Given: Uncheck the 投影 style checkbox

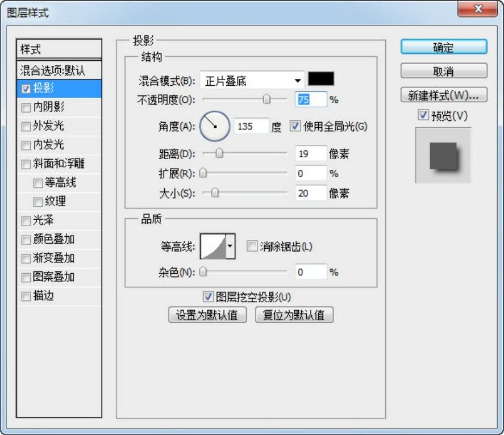Looking at the screenshot, I should tap(26, 89).
